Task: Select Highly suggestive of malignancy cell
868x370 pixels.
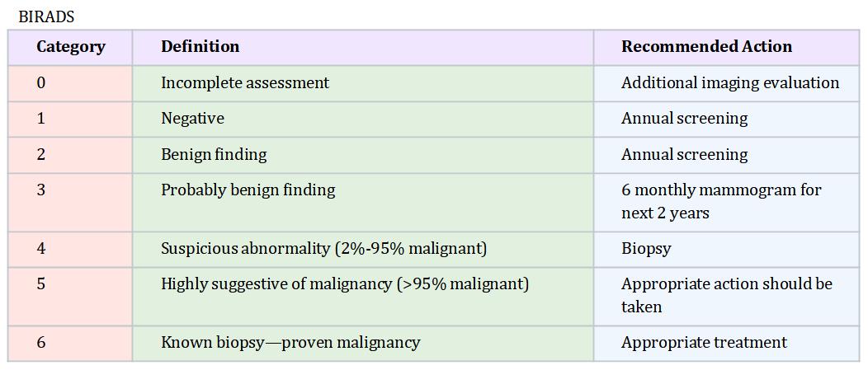Action: [x=363, y=297]
